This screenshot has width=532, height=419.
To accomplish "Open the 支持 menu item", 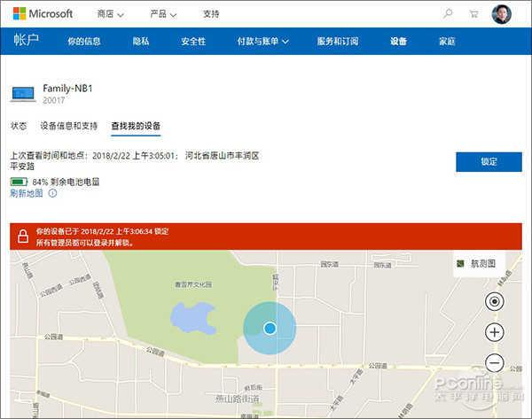I will point(211,14).
